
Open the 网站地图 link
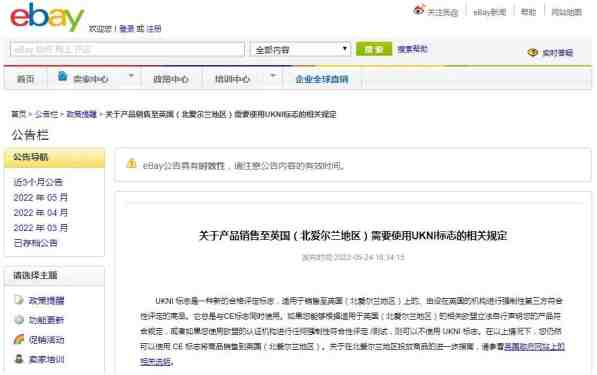567,12
